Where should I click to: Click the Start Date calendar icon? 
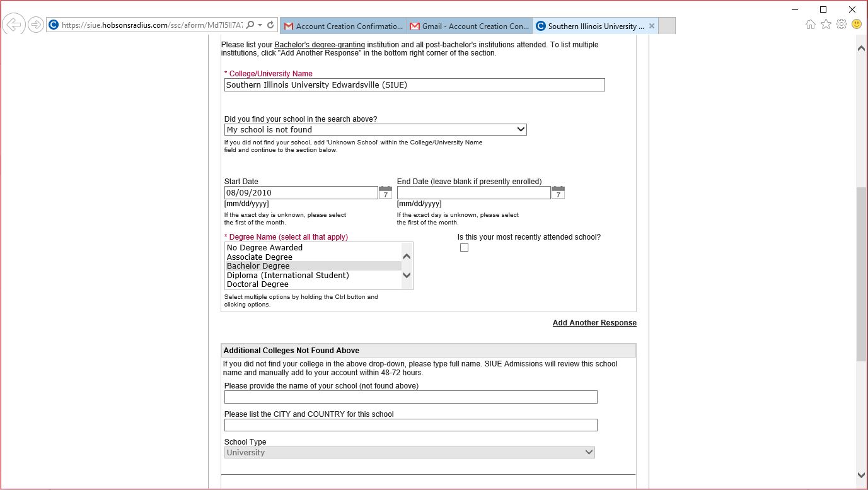click(385, 192)
